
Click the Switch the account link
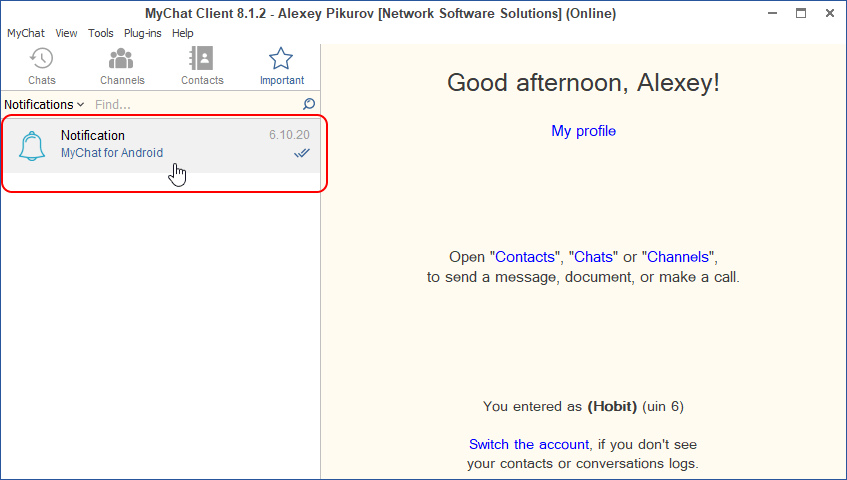coord(528,444)
